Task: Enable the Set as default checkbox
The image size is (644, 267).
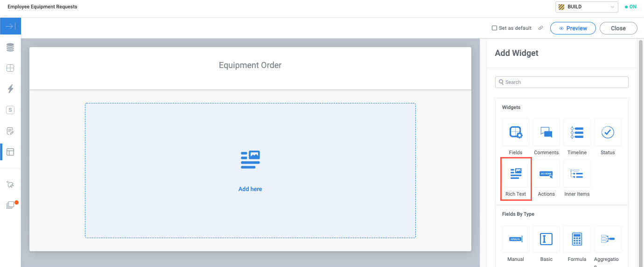Action: point(495,28)
